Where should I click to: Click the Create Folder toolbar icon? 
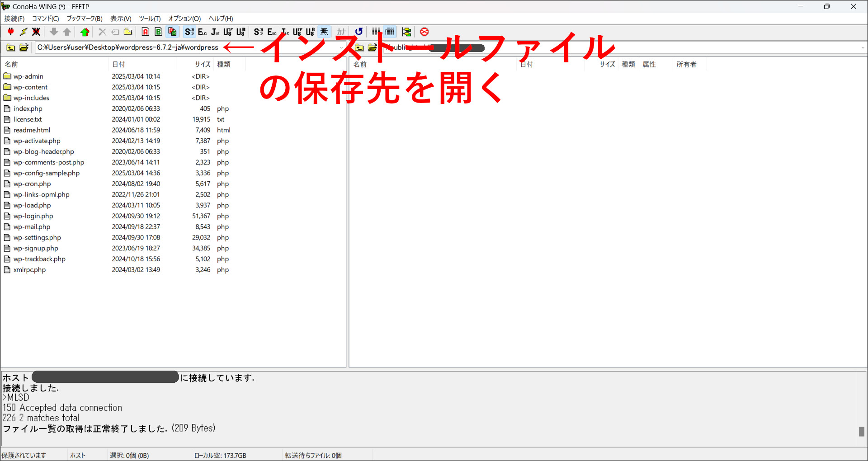(128, 32)
